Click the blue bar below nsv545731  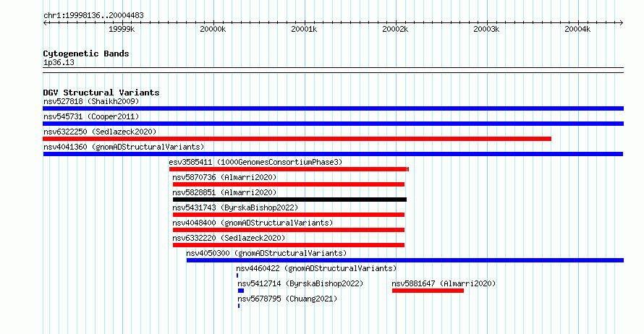point(333,124)
